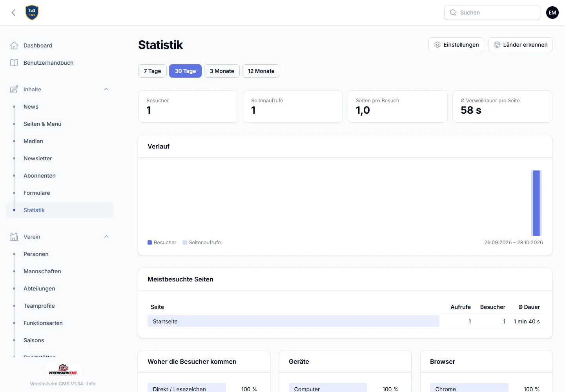
Task: Click the Länder erkennen button
Action: [x=520, y=45]
